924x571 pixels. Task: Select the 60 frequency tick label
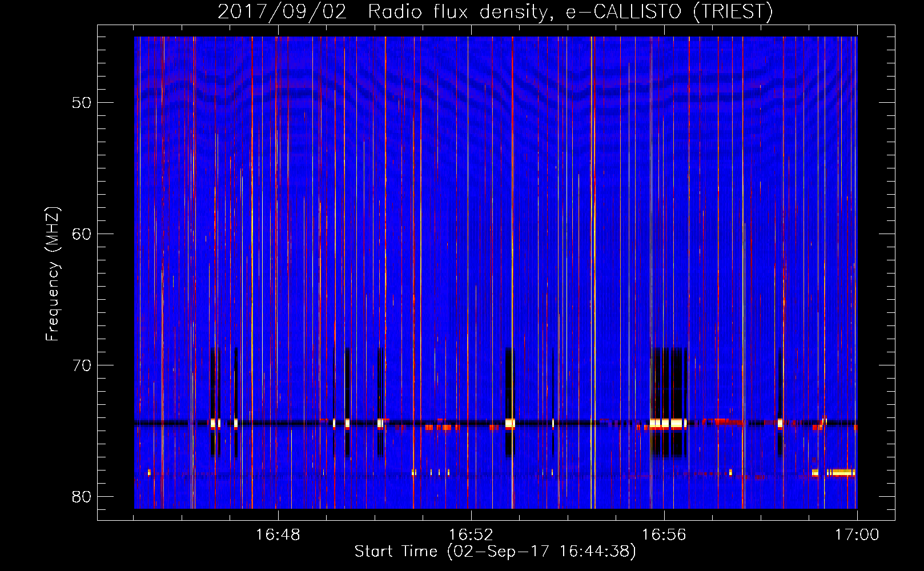82,234
